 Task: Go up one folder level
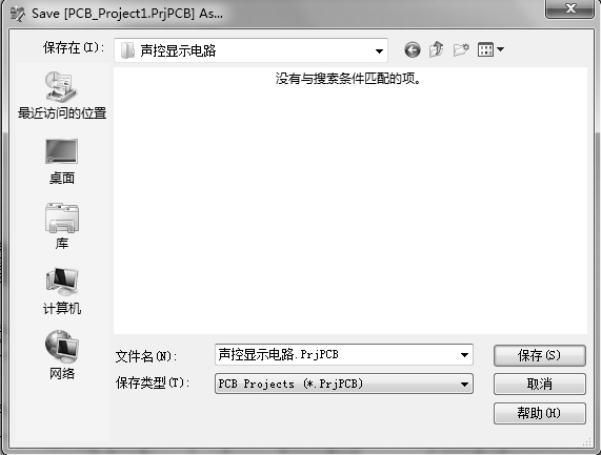[437, 49]
